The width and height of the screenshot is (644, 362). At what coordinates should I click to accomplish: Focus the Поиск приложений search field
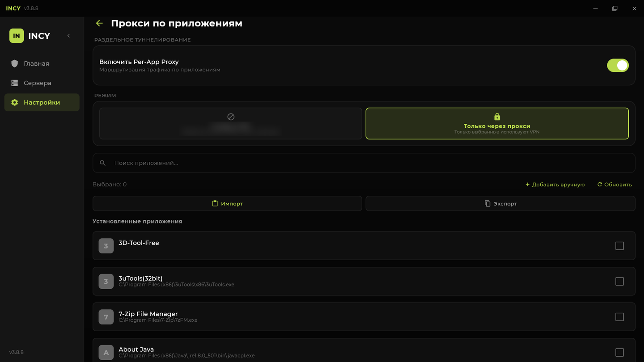click(364, 163)
